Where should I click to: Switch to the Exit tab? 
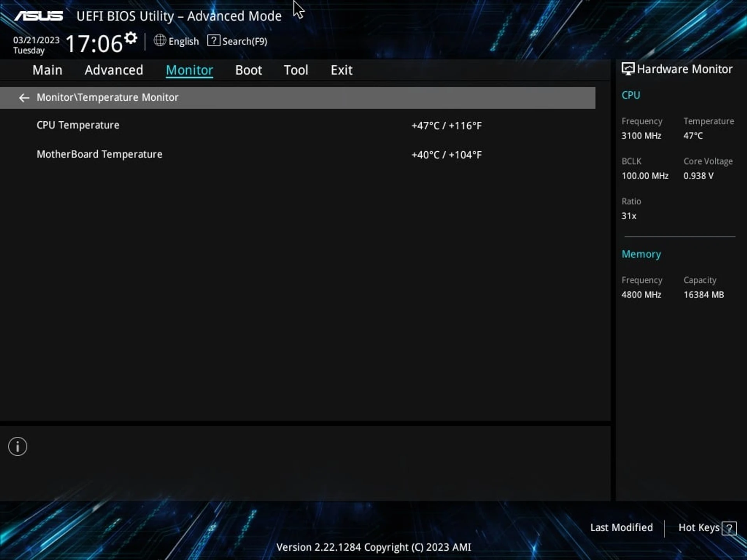coord(342,70)
